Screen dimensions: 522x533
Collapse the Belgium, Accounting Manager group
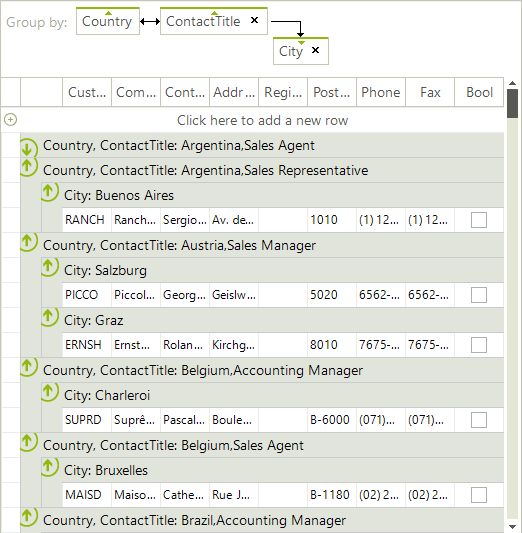pyautogui.click(x=28, y=367)
